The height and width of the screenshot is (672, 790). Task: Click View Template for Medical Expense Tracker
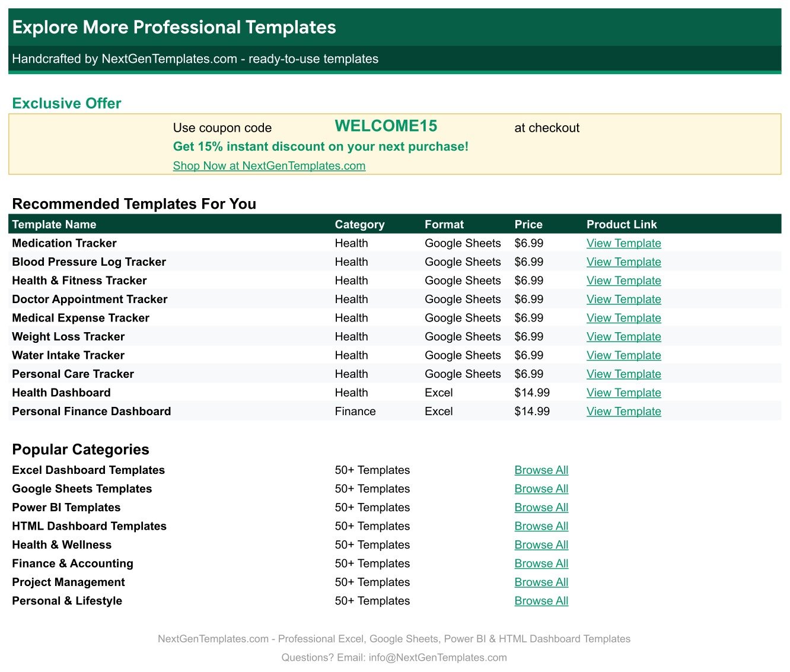[x=623, y=318]
